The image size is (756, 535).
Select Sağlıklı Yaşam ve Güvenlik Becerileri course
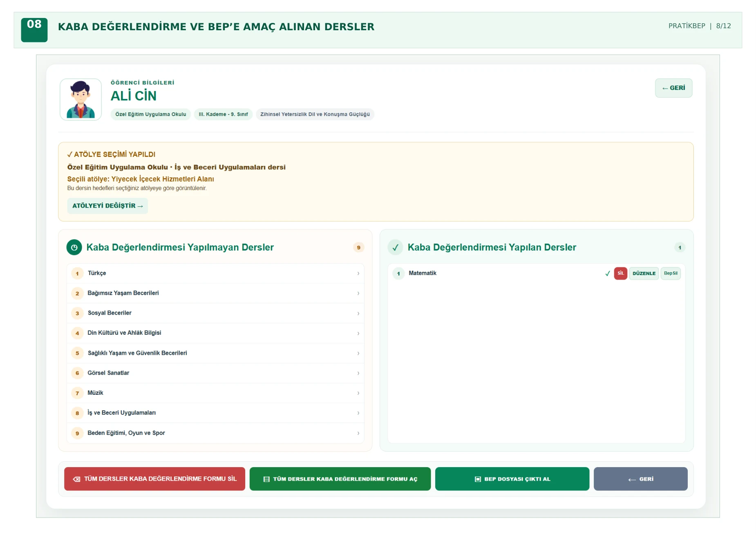215,353
